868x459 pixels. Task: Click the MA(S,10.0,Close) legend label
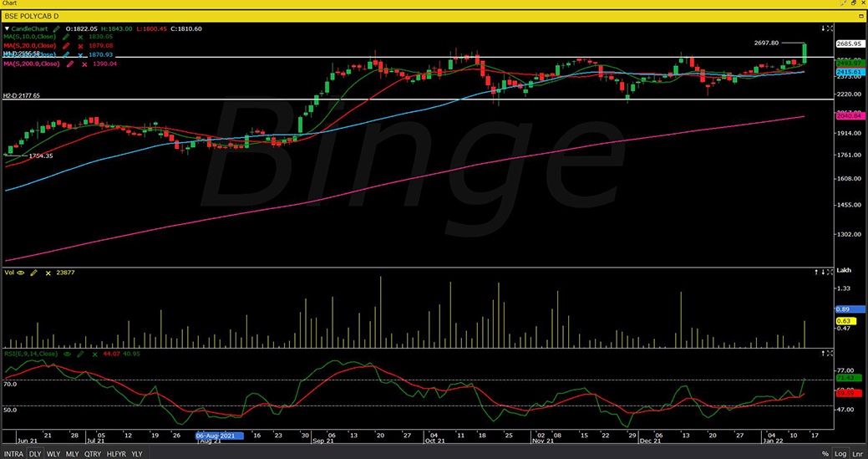[30, 37]
